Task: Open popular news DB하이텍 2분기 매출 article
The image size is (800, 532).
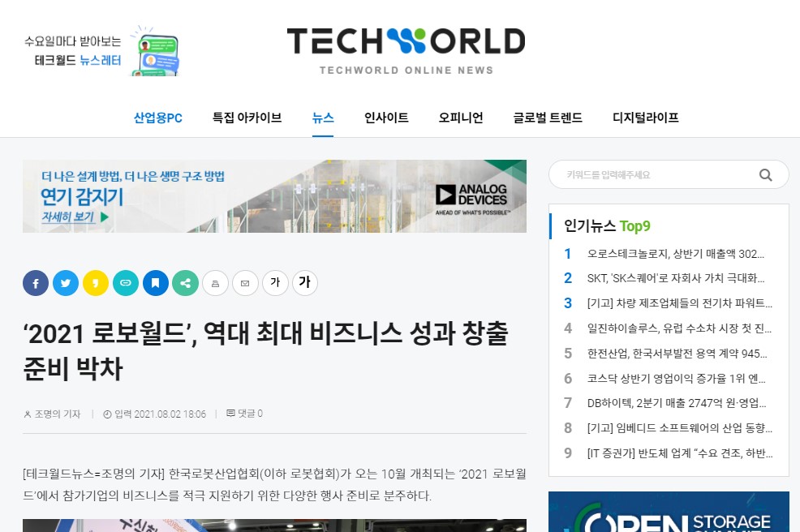Action: pos(677,403)
